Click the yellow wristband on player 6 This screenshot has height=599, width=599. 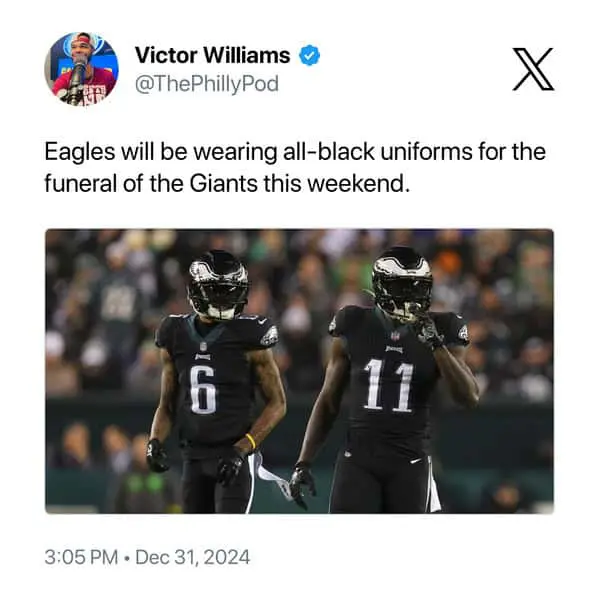(250, 441)
